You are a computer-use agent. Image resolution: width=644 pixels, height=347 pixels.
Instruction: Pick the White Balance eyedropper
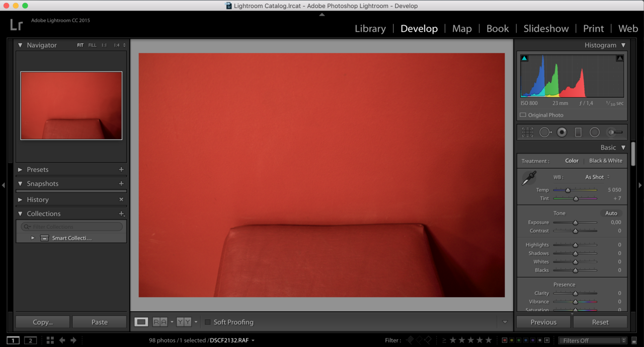coord(529,178)
